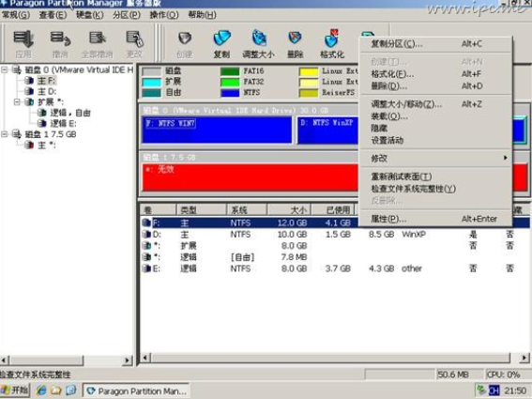Click the 调整大小 (Resize) toolbar icon

click(x=259, y=44)
